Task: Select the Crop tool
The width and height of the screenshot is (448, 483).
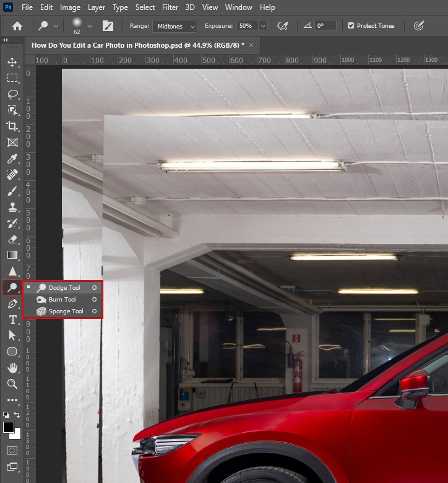Action: 12,126
